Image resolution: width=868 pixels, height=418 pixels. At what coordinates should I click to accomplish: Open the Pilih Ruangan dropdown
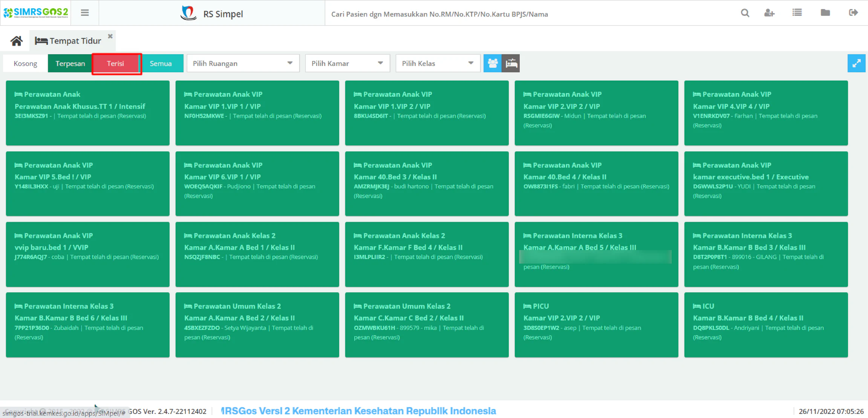click(243, 63)
